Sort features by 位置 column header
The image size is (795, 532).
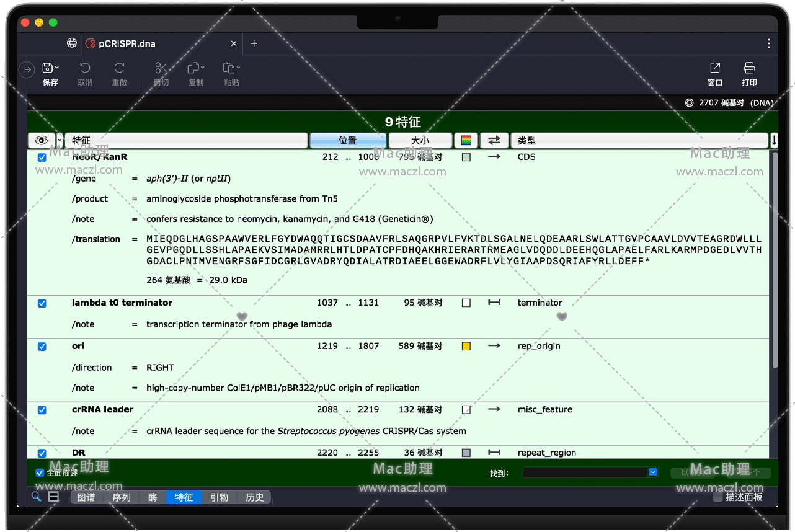pyautogui.click(x=347, y=141)
